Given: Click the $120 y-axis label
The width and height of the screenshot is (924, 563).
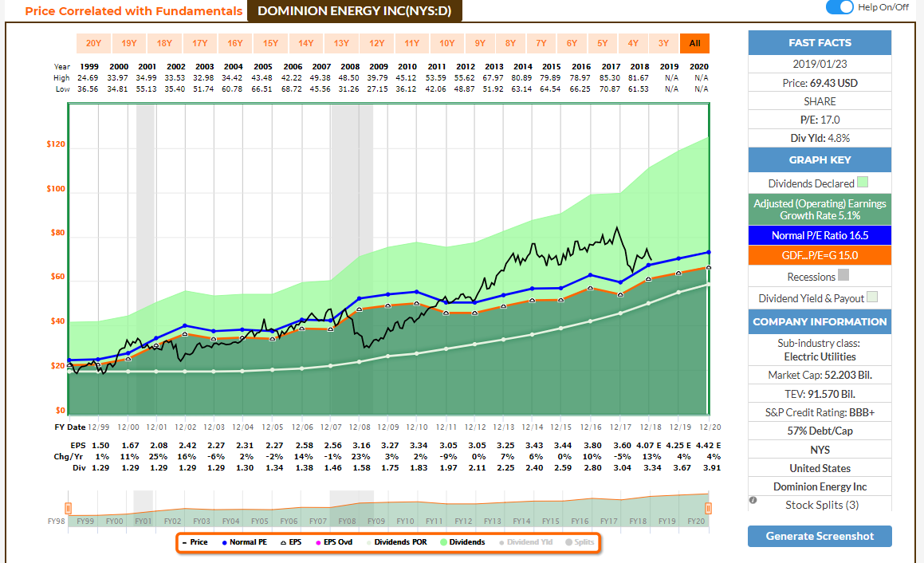Looking at the screenshot, I should tap(56, 144).
